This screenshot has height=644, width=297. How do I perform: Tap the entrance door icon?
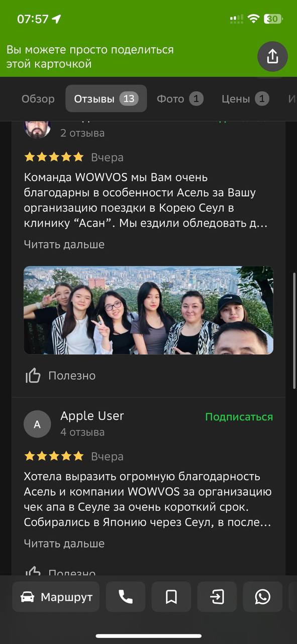[217, 597]
